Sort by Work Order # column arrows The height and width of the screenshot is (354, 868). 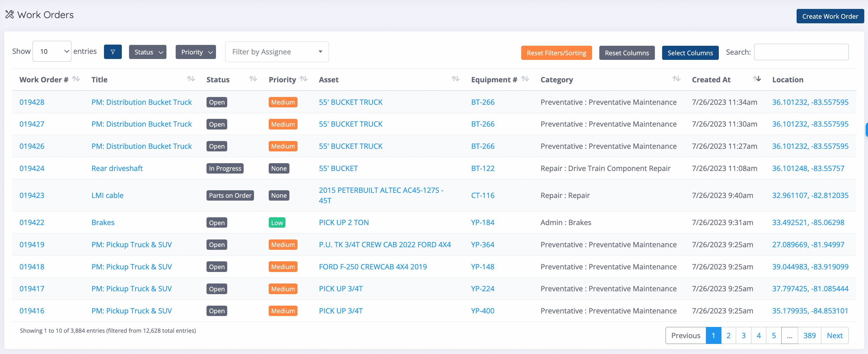(x=76, y=79)
